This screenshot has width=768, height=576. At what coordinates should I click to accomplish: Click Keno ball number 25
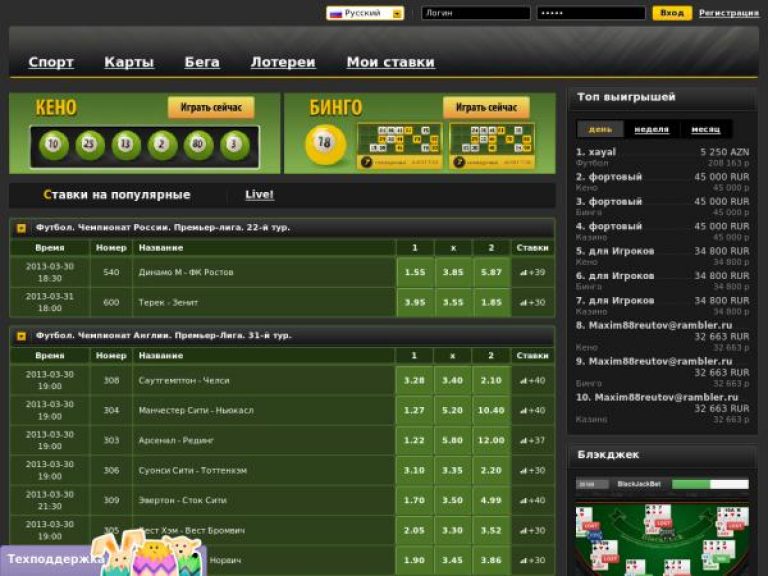click(90, 146)
